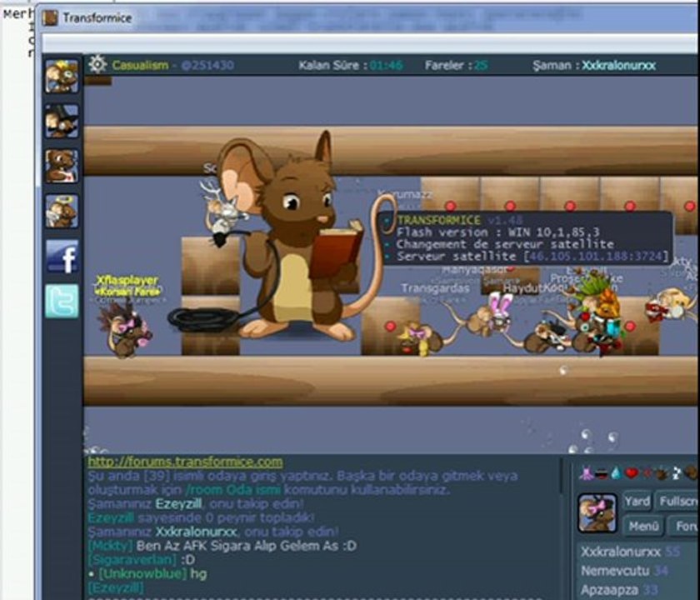Click the shaman name Xxkralonurxx in header
The height and width of the screenshot is (600, 700).
618,66
